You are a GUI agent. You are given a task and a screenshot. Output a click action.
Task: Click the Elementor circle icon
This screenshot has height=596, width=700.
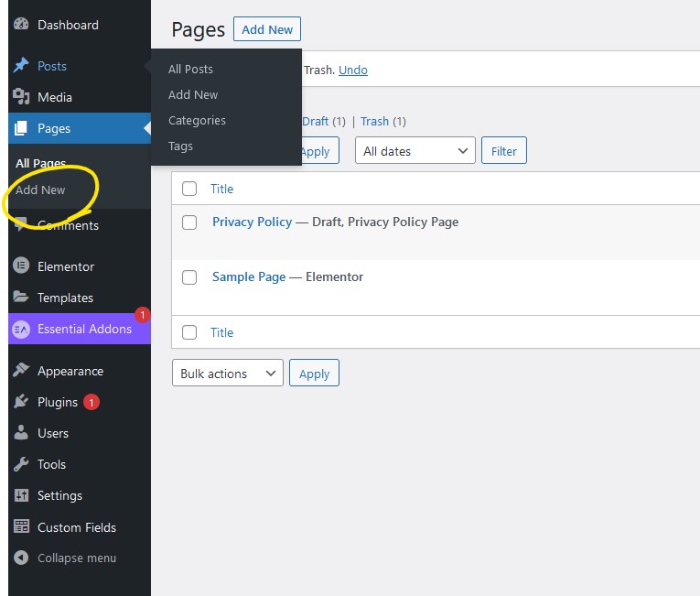[21, 265]
